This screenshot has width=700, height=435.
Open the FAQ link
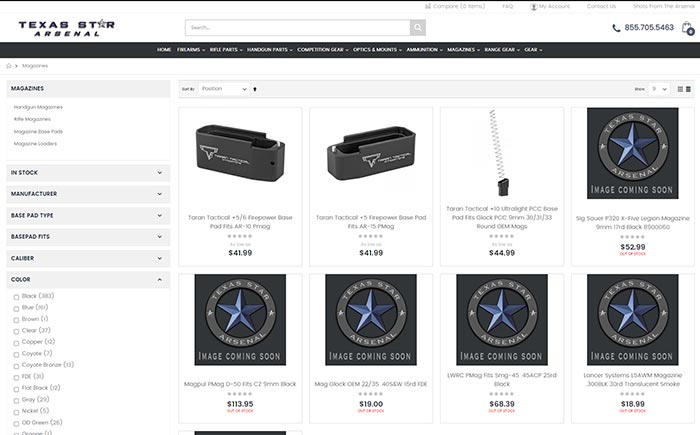coord(508,6)
